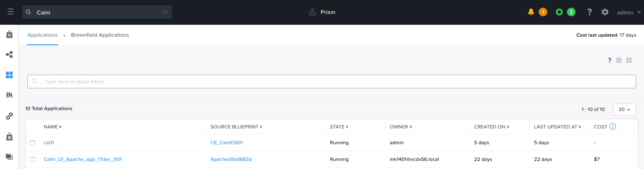Screen dimensions: 644x169
Task: Open the green tasks circle icon
Action: (x=559, y=12)
